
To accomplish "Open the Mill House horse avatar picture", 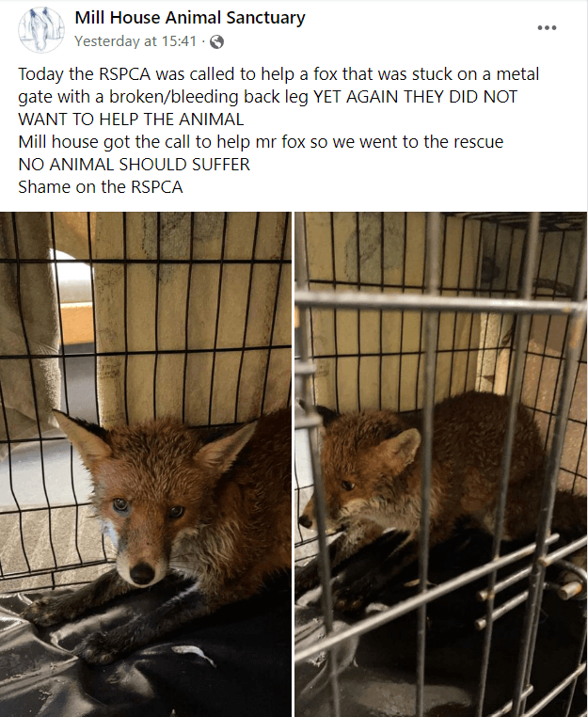I will (x=41, y=30).
